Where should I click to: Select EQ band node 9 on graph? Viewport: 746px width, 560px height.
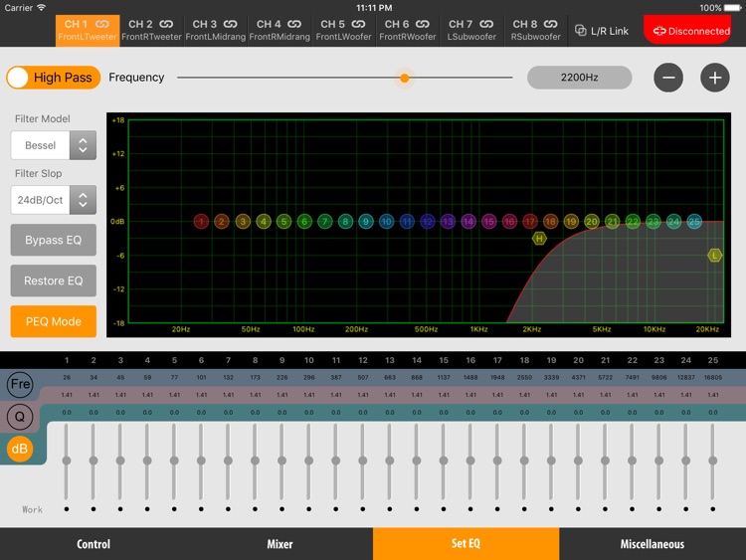click(x=366, y=221)
